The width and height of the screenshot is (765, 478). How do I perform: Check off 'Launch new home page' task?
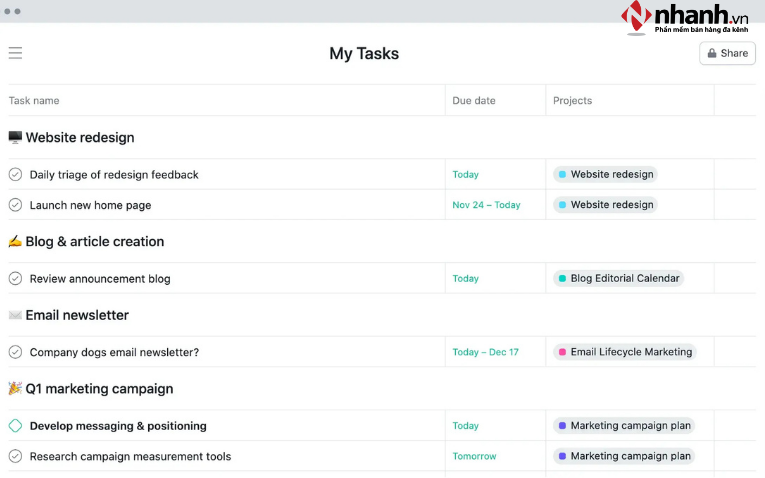click(15, 205)
